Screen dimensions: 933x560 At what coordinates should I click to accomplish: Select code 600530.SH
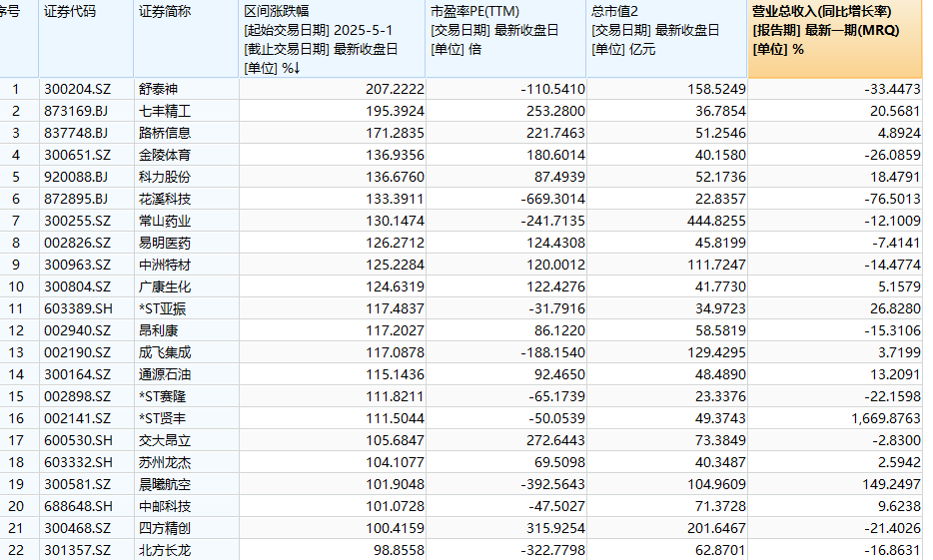[78, 441]
